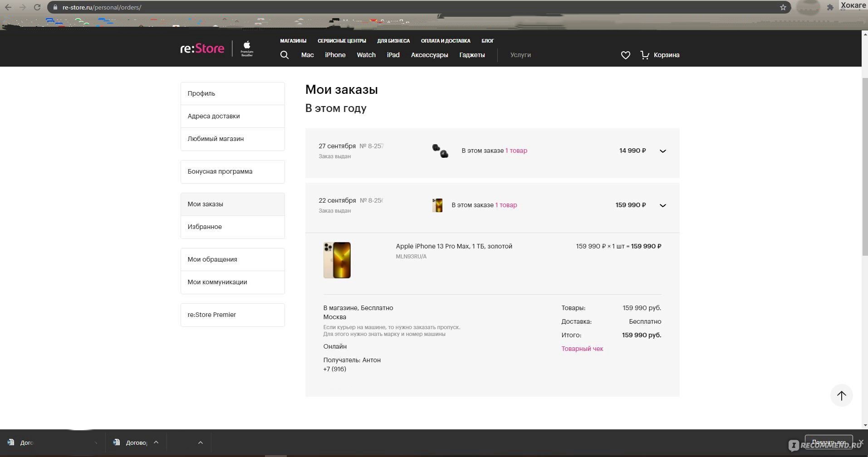
Task: Reload the page in browser
Action: click(37, 7)
